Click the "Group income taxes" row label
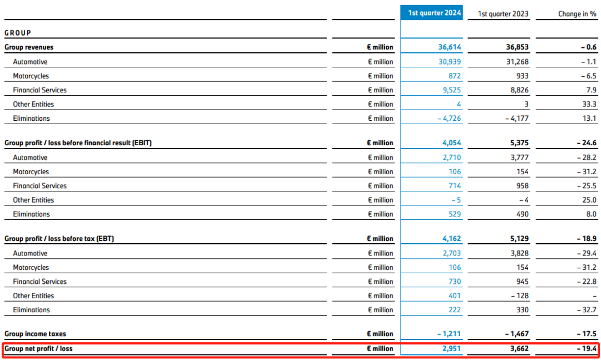601x364 pixels. pos(35,334)
